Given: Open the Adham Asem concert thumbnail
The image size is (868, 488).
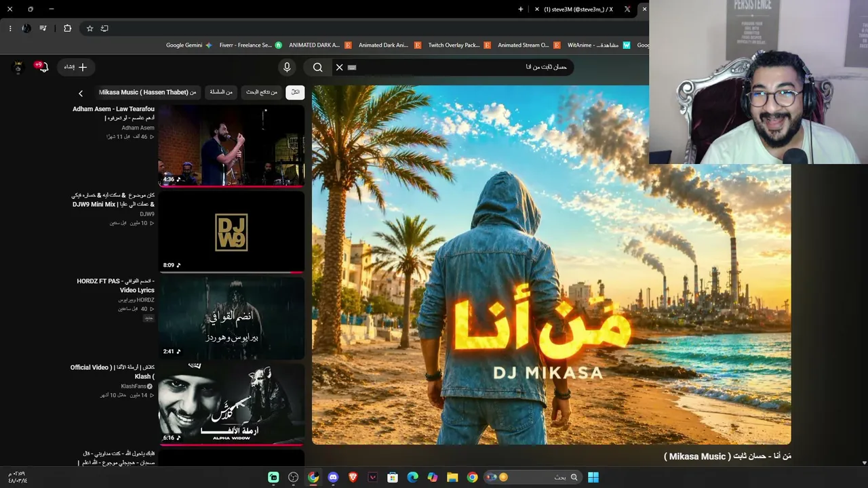Looking at the screenshot, I should coord(231,146).
